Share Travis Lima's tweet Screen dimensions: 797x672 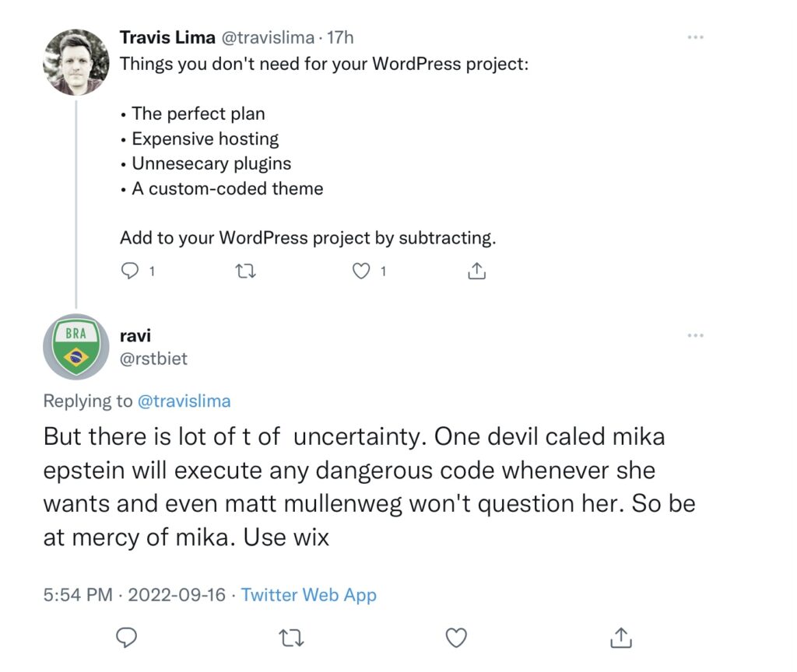(x=476, y=271)
